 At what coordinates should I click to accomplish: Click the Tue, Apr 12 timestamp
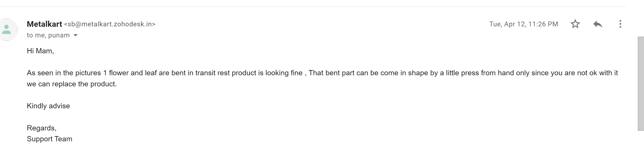click(524, 24)
